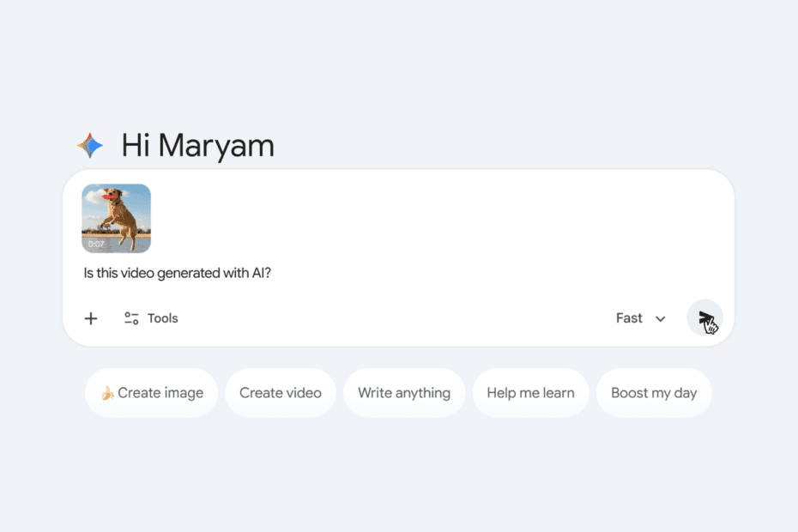Screen dimensions: 798x532
Task: Select the Boost my day chip
Action: click(654, 393)
